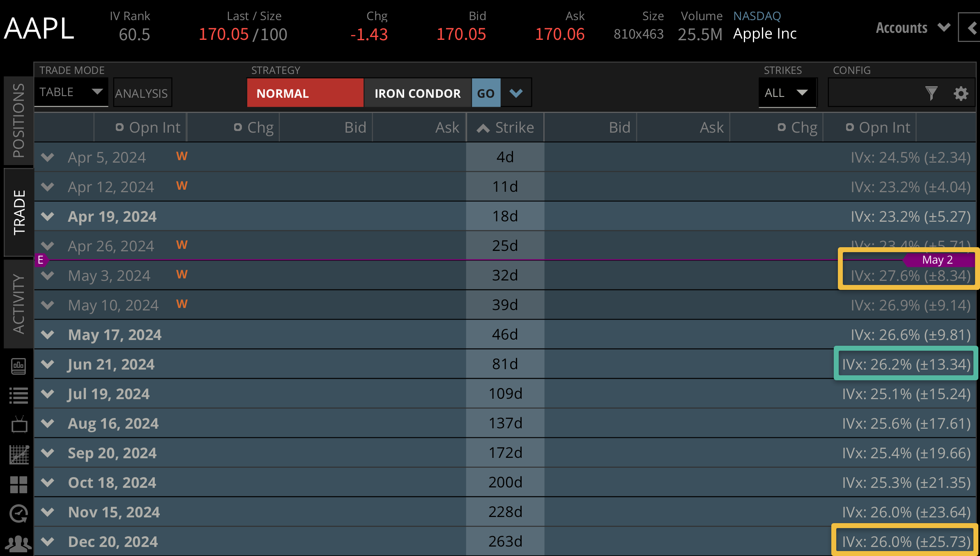980x556 pixels.
Task: Click the GO strategy button
Action: tap(486, 93)
